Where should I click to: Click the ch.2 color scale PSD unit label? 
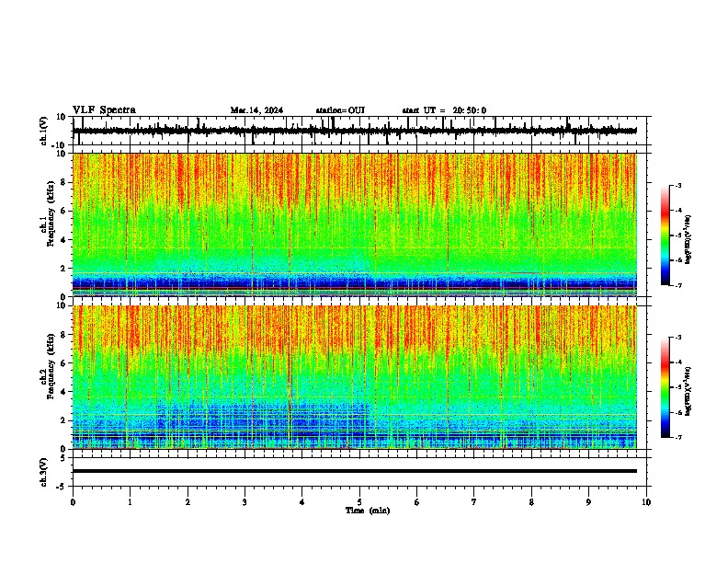coord(688,391)
